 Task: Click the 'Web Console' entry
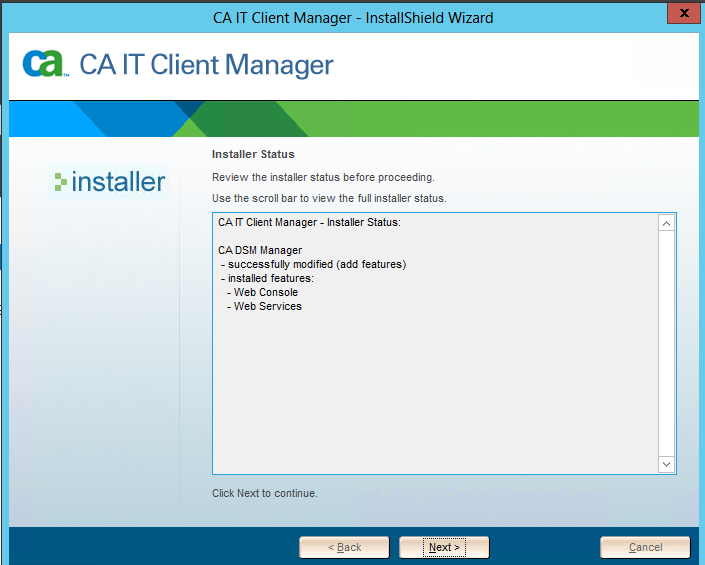263,292
